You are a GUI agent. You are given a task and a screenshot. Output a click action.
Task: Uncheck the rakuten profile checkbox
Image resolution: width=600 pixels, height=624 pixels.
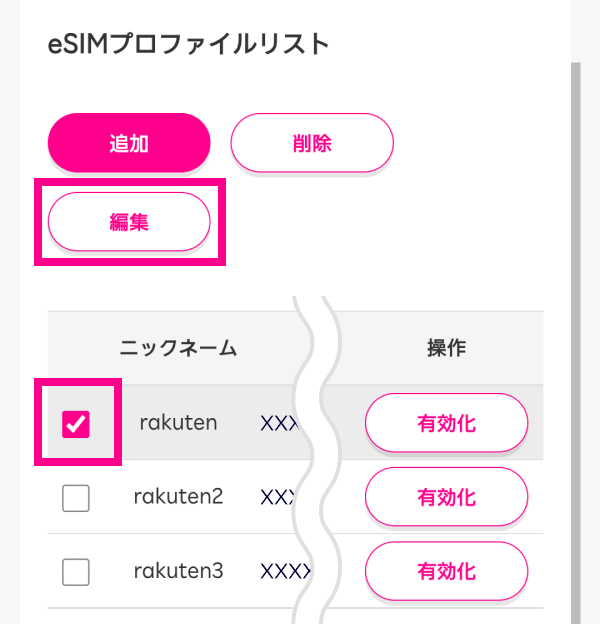coord(76,424)
